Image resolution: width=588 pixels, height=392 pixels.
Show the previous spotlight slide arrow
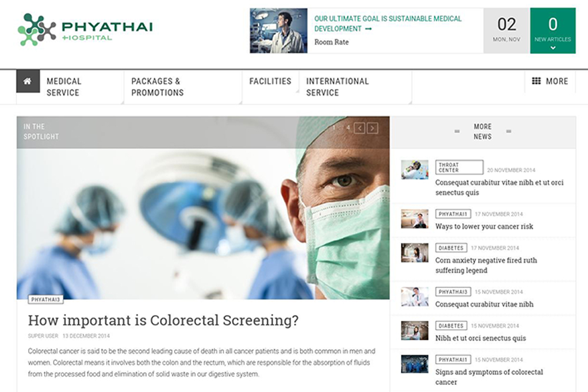pos(359,128)
